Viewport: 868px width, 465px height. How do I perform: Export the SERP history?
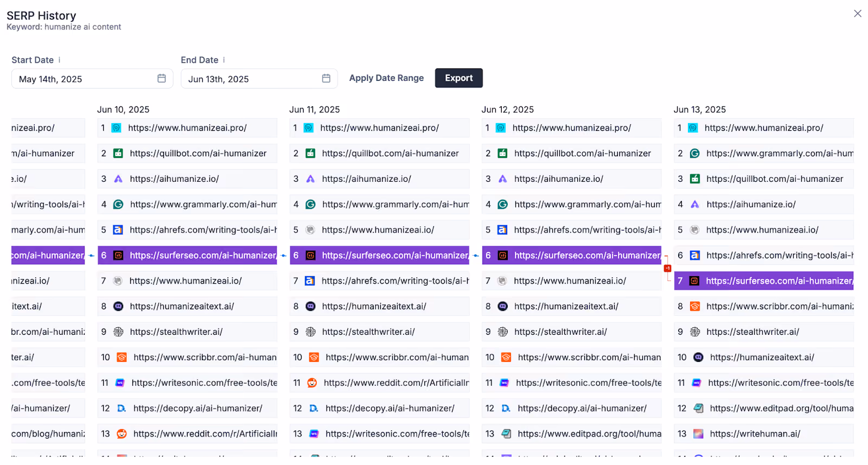(x=459, y=78)
